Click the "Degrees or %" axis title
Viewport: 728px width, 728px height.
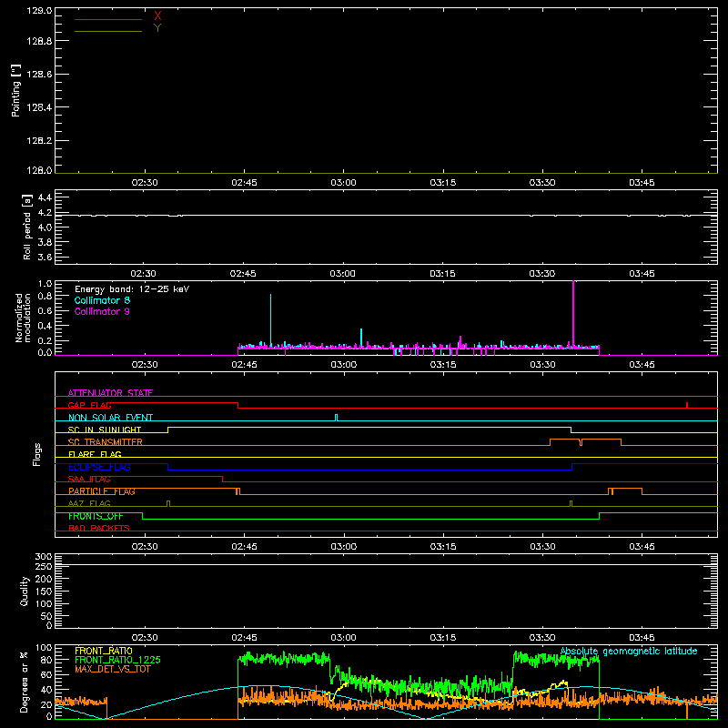point(25,682)
